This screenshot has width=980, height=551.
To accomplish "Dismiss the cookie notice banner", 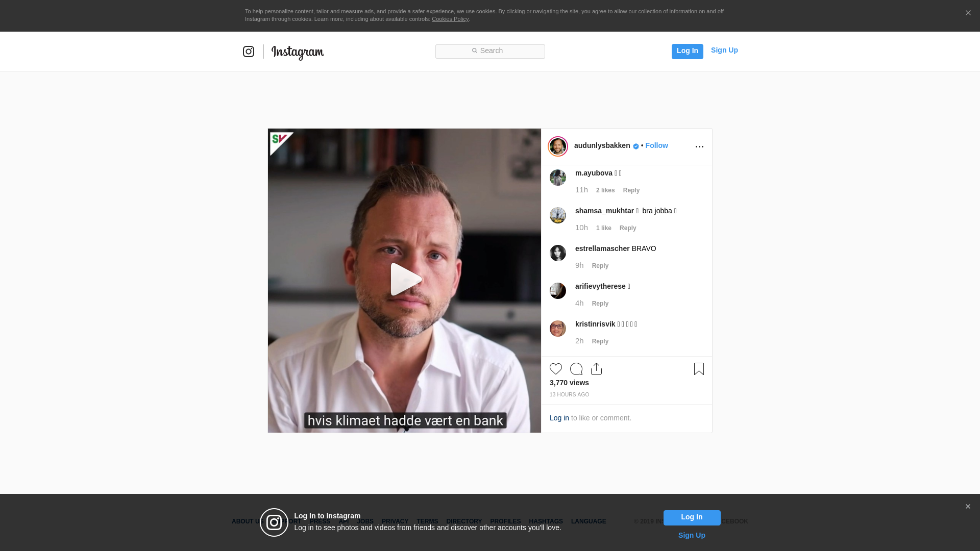I will (968, 13).
